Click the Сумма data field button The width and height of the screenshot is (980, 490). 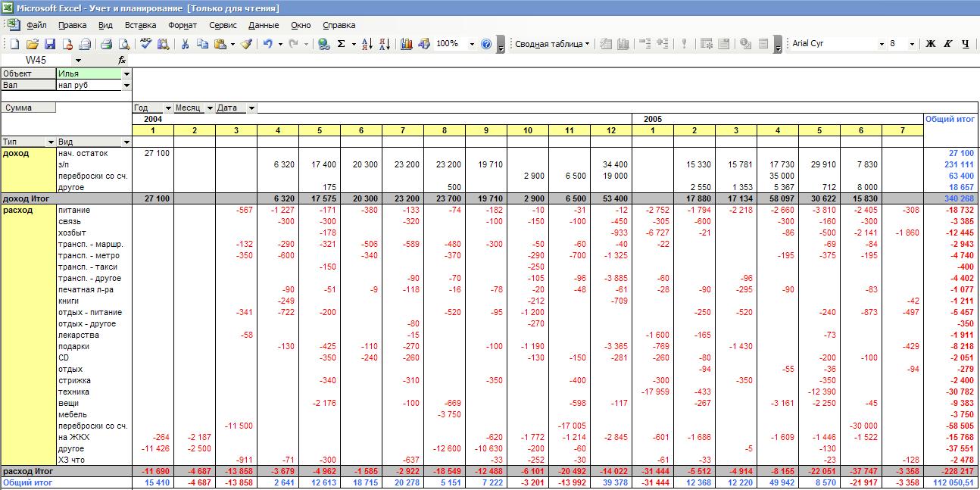[28, 108]
